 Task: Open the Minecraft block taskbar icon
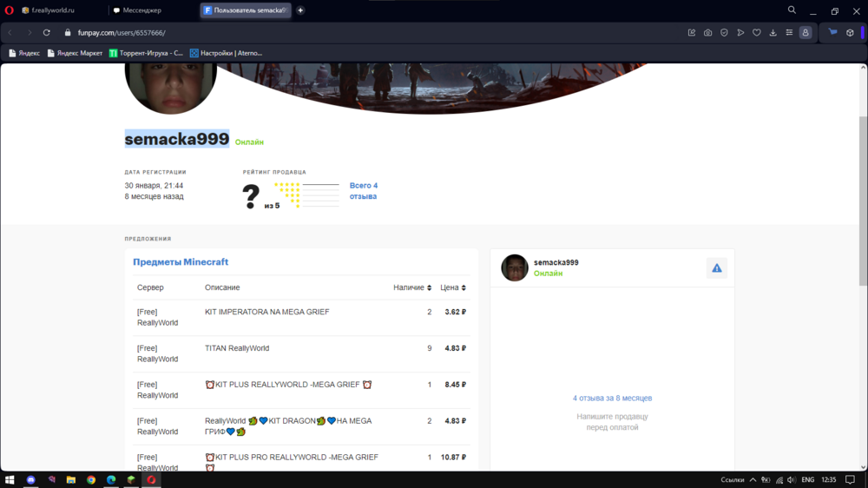click(x=131, y=479)
